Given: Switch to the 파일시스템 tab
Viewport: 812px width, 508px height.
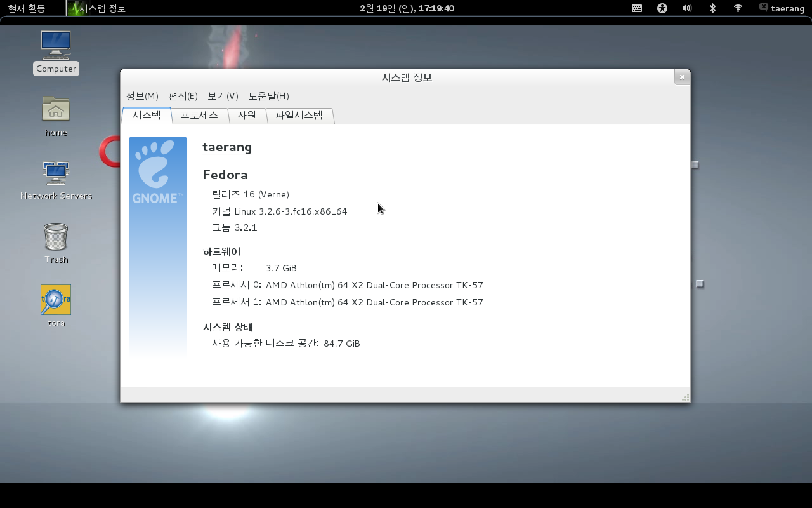Looking at the screenshot, I should click(x=299, y=116).
